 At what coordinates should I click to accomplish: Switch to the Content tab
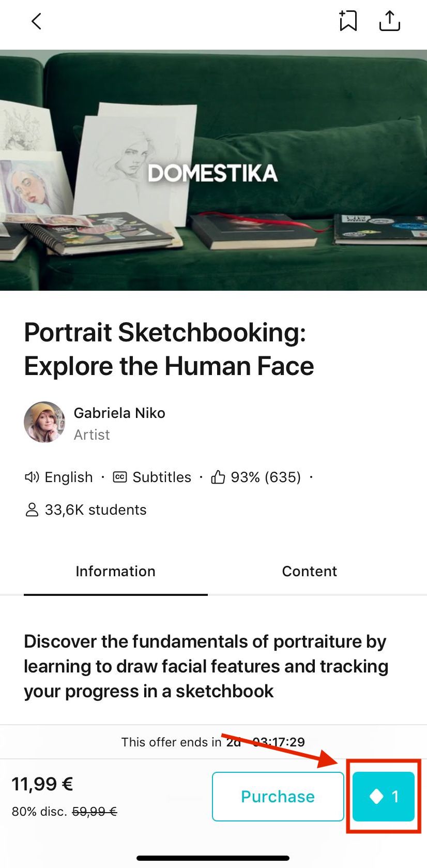click(309, 571)
